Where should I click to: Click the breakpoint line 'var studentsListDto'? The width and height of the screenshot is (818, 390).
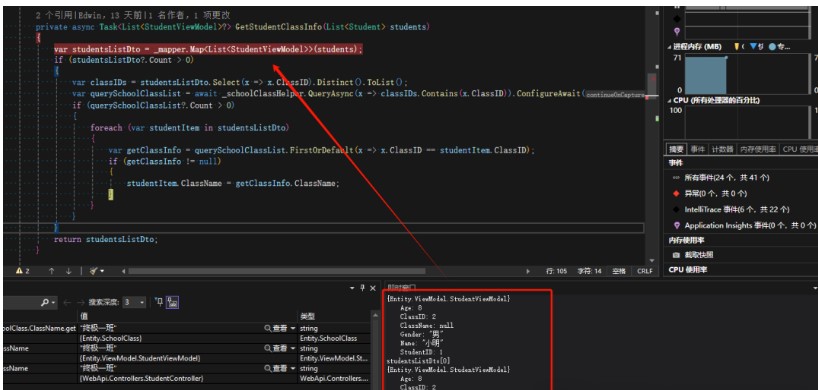(x=208, y=50)
